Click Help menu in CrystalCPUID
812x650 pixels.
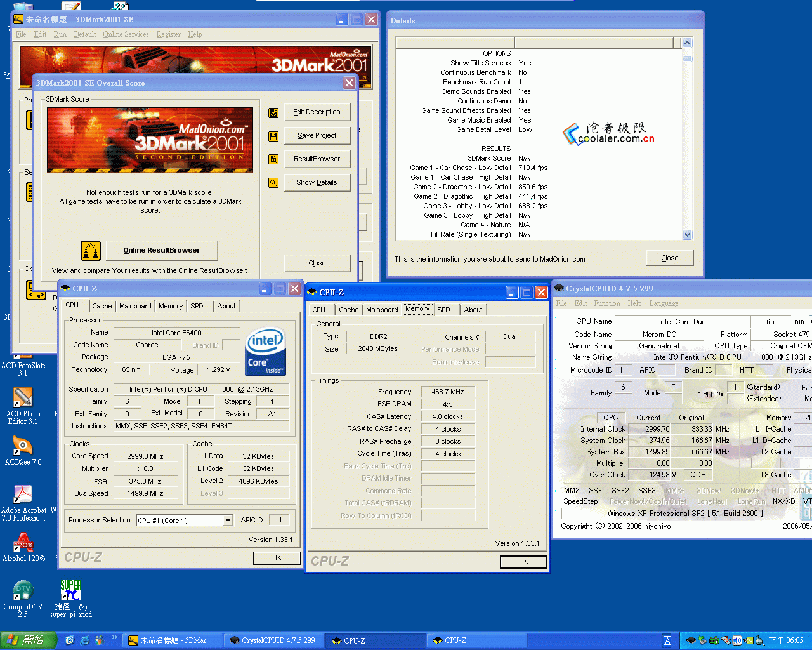coord(634,303)
